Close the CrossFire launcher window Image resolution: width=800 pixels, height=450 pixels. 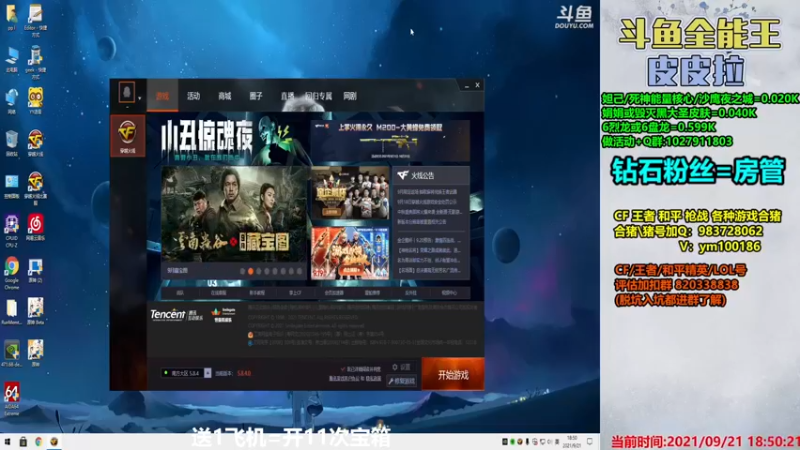point(478,85)
